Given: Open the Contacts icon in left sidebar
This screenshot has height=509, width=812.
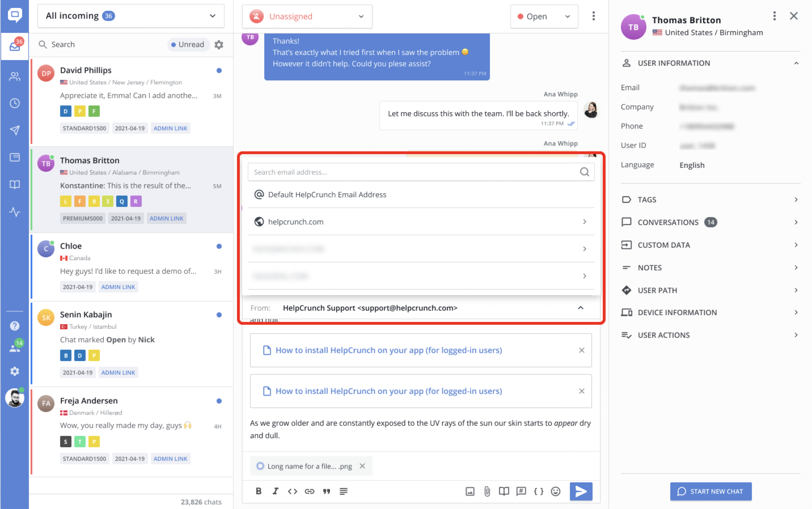Looking at the screenshot, I should pos(15,76).
